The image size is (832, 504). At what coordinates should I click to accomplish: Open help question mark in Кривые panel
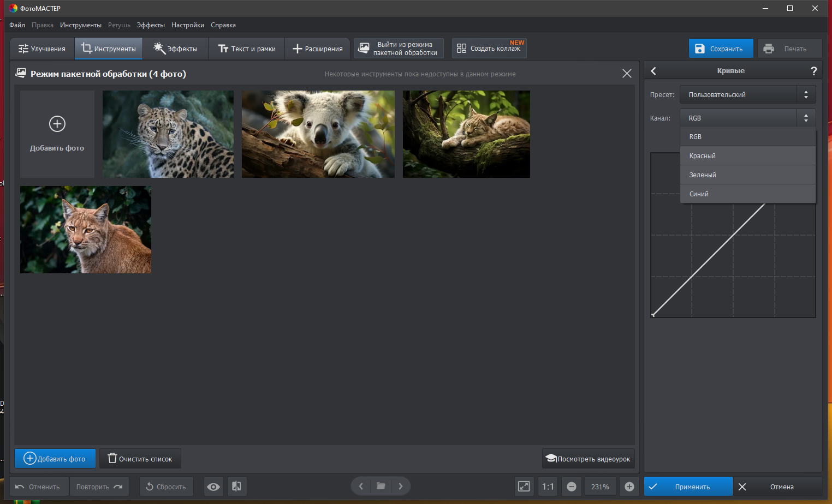[813, 71]
